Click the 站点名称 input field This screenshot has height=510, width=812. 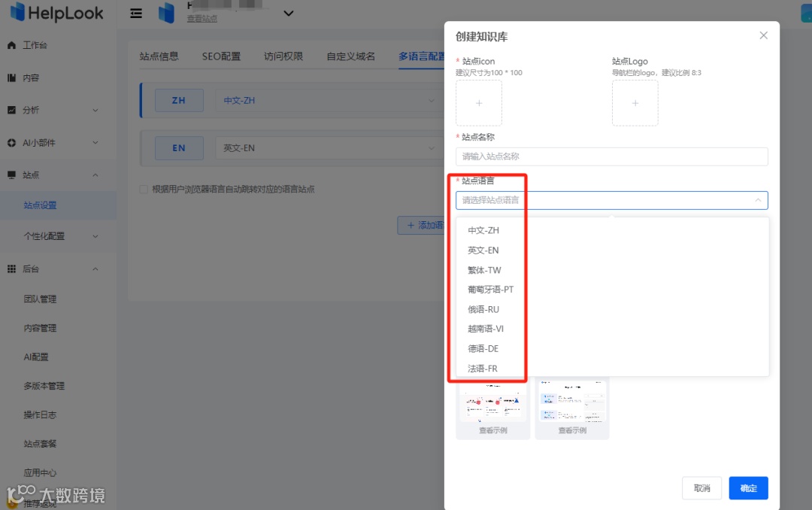(611, 156)
